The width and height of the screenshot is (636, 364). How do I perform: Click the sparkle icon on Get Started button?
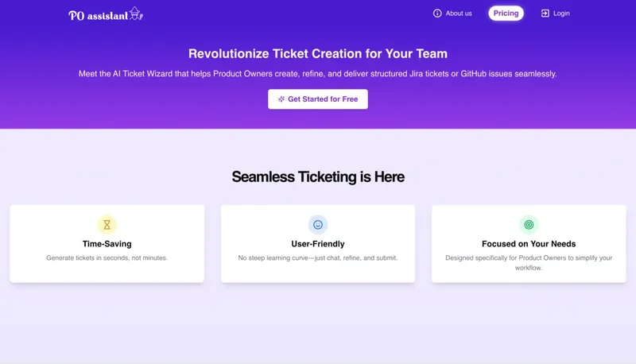[281, 99]
